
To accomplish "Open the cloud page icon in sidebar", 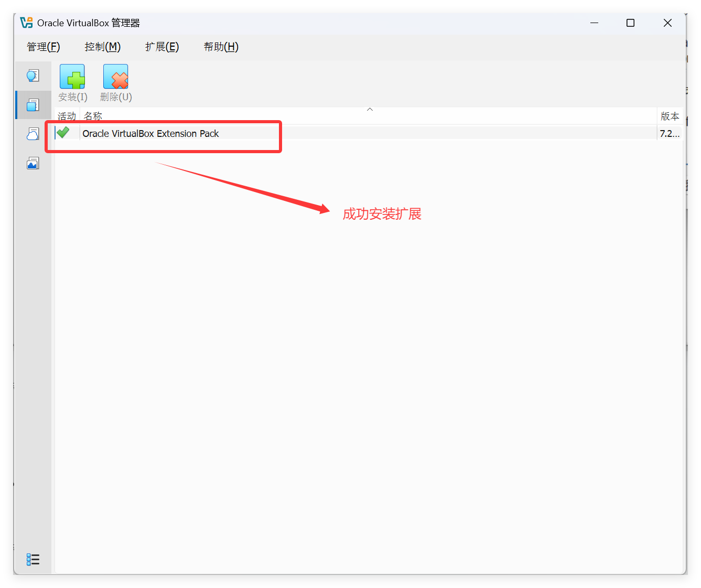I will (x=33, y=134).
